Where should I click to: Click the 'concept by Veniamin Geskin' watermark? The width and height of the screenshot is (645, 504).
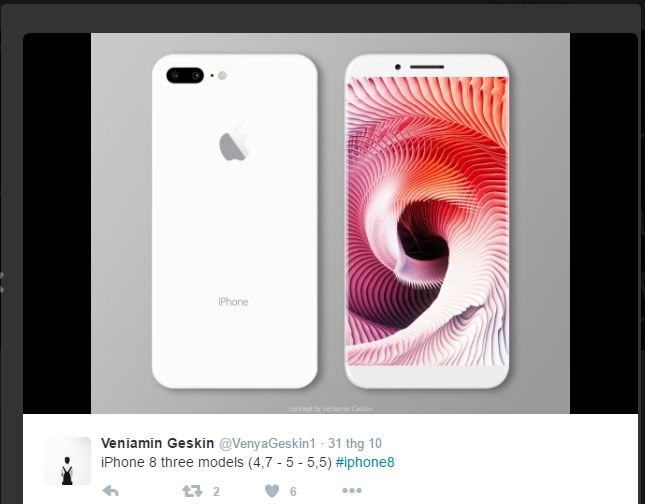(331, 409)
